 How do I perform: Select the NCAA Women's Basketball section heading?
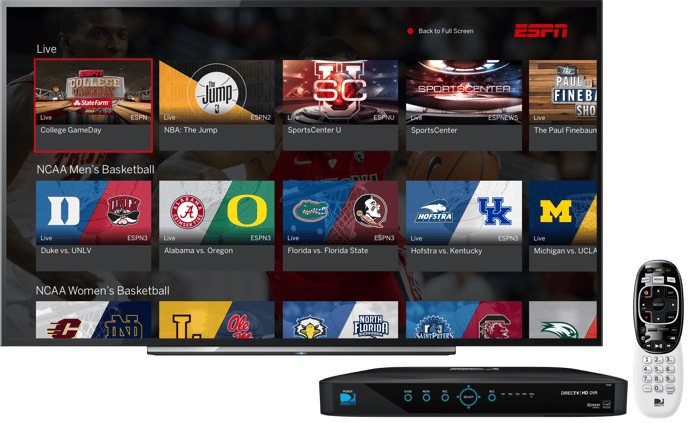pyautogui.click(x=102, y=290)
